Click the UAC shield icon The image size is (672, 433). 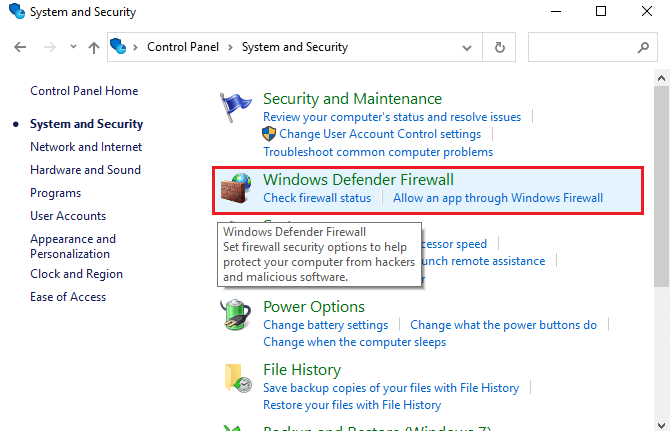pos(269,134)
